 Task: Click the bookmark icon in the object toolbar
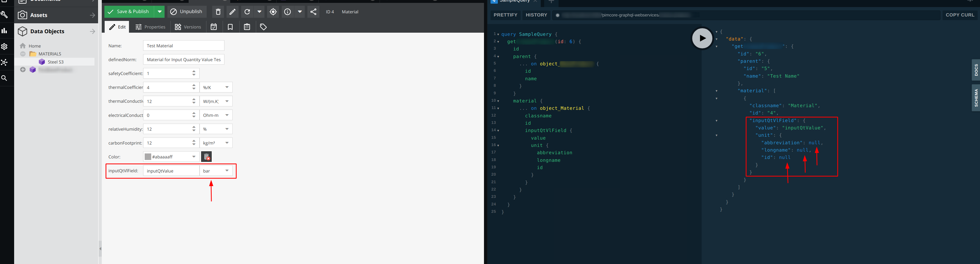point(230,27)
